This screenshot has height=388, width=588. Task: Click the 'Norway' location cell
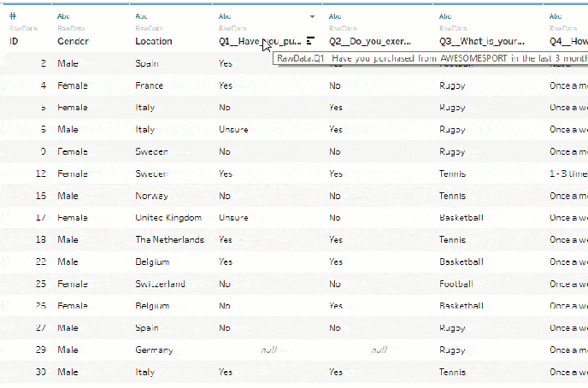[151, 196]
